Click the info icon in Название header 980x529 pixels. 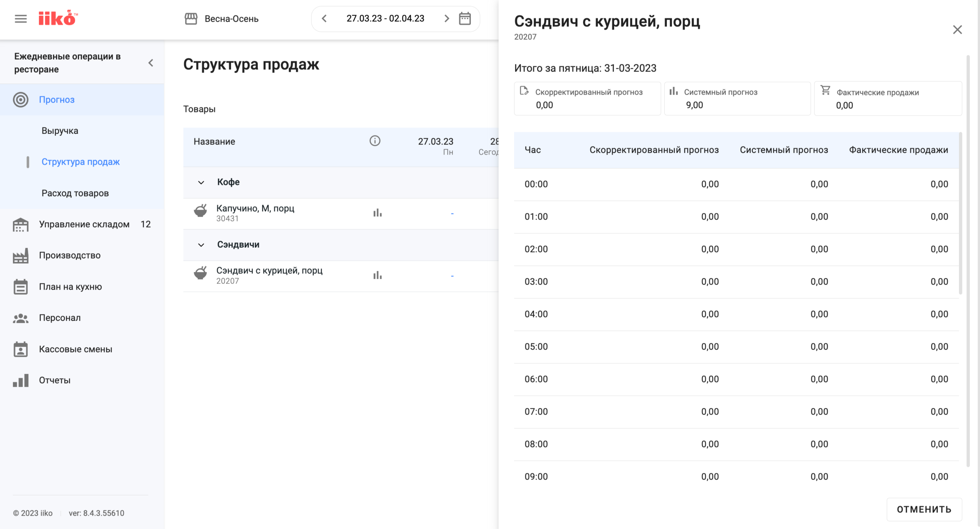[375, 141]
